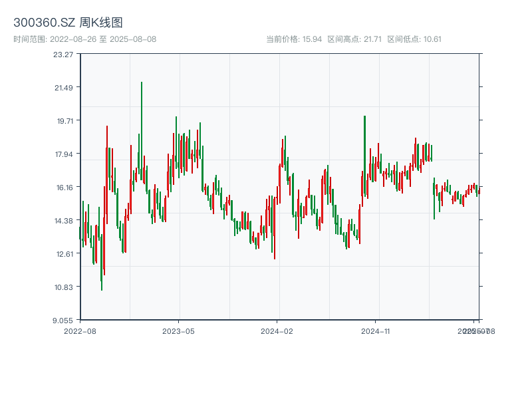The height and width of the screenshot is (399, 532).
Task: Click the 16.16 price axis label
Action: (x=64, y=188)
